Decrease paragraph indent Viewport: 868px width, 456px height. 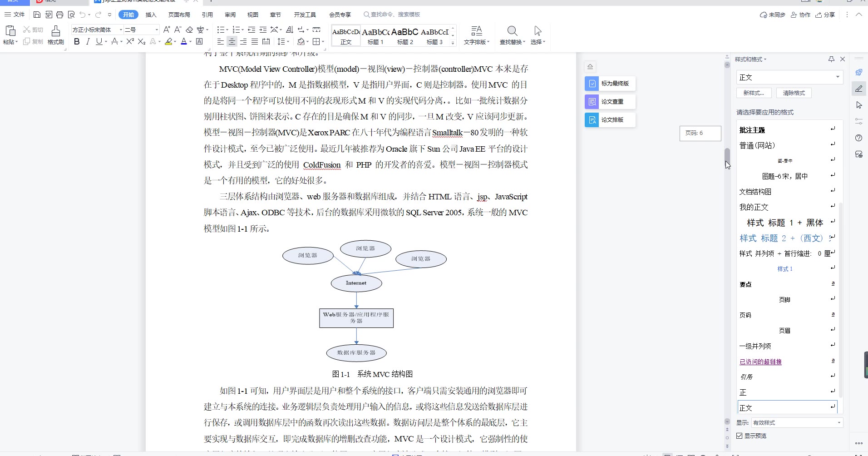[252, 30]
